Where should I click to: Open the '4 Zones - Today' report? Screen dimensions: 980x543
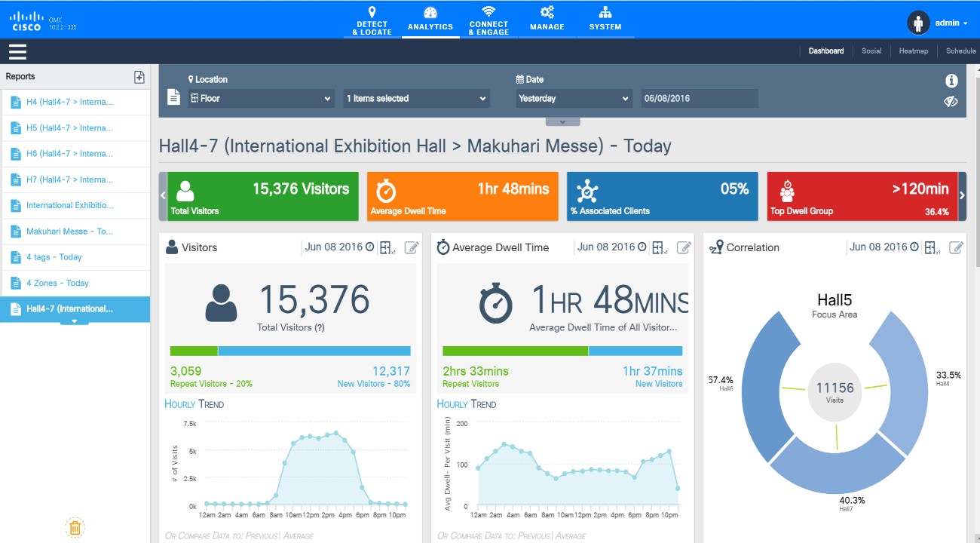click(57, 284)
